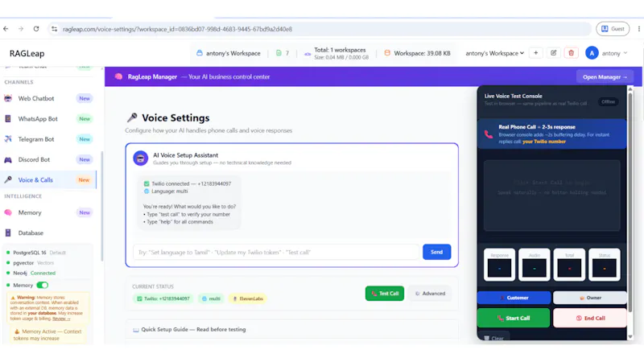Click the user avatar A icon
The image size is (644, 362).
(592, 53)
